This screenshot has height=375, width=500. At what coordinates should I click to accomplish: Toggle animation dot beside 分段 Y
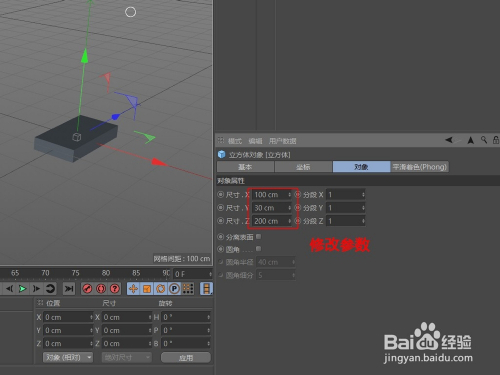298,208
